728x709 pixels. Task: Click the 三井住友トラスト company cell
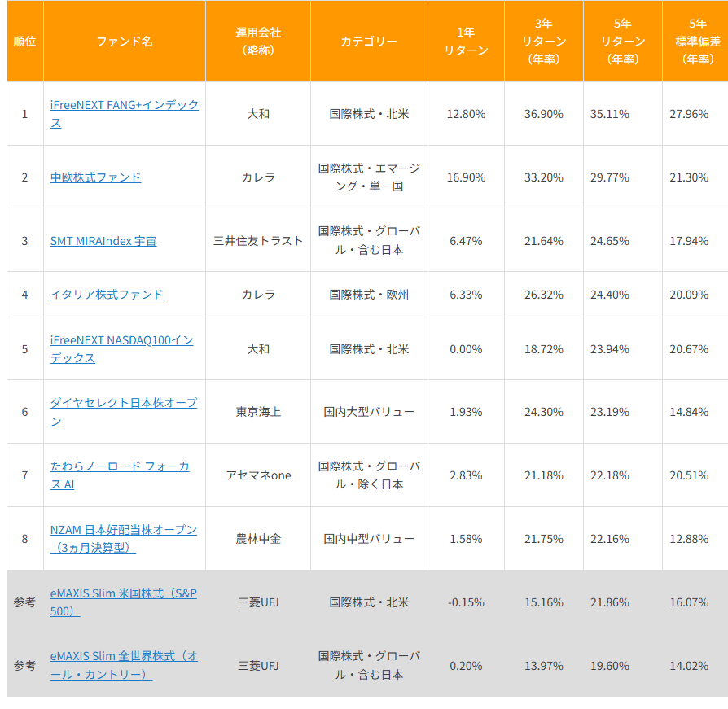258,241
